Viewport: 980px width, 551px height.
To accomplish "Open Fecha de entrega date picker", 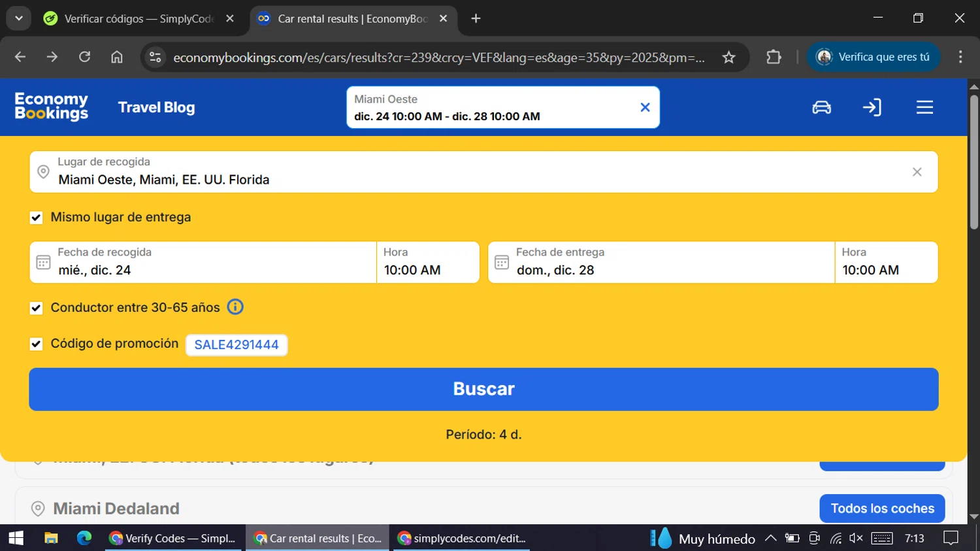I will [x=661, y=262].
